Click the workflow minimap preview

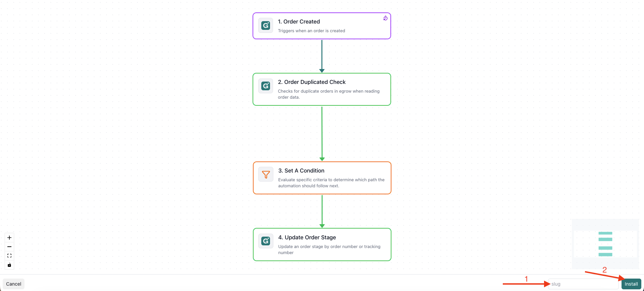point(605,244)
